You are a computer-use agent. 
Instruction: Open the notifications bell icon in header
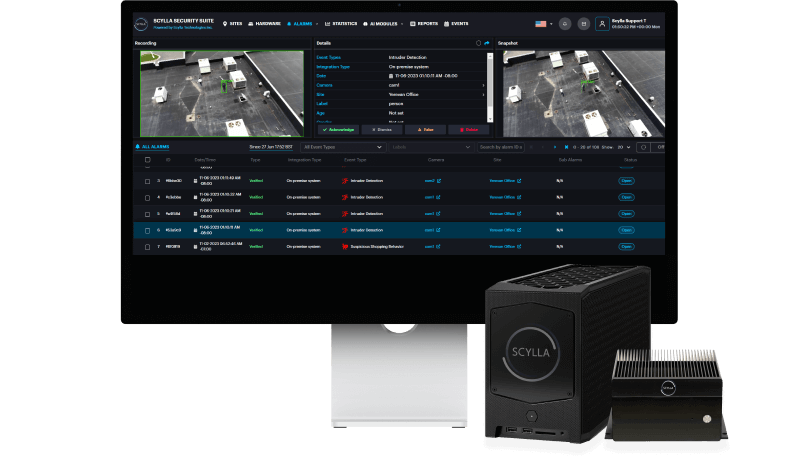coord(565,24)
